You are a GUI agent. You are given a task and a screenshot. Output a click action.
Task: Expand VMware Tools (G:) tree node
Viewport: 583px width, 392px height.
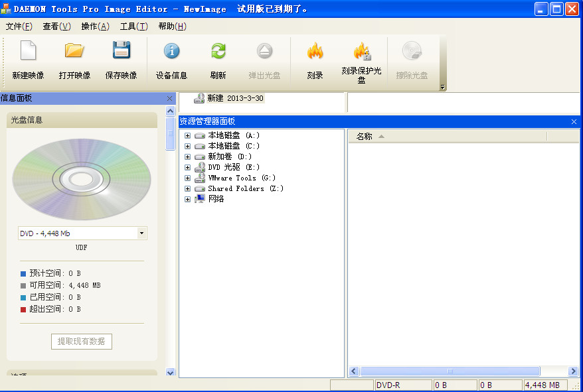click(x=187, y=178)
